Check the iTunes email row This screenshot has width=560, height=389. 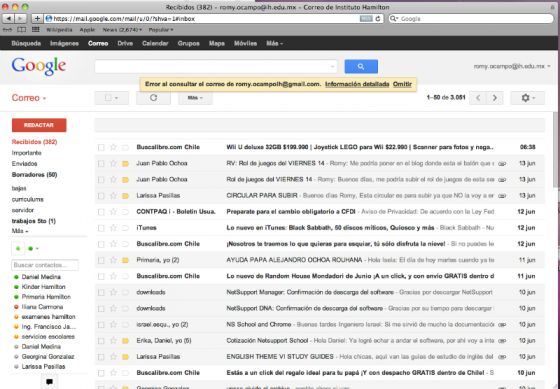[101, 228]
